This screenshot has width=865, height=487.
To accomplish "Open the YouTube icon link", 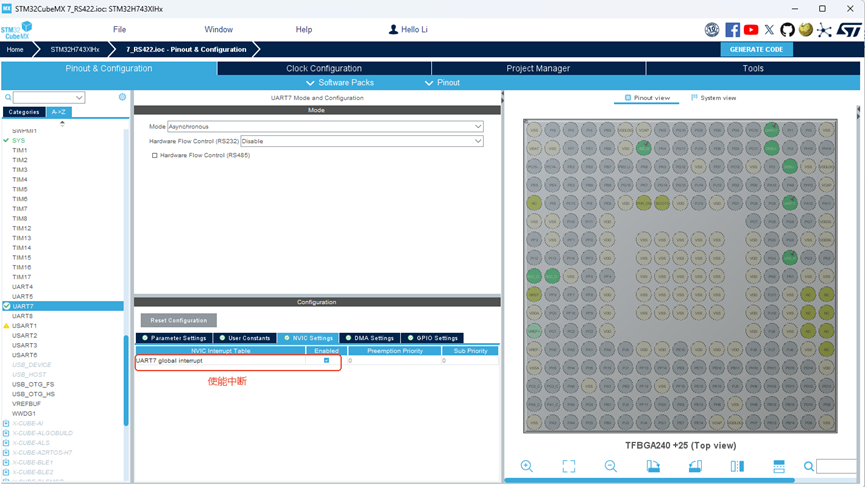I will 751,30.
